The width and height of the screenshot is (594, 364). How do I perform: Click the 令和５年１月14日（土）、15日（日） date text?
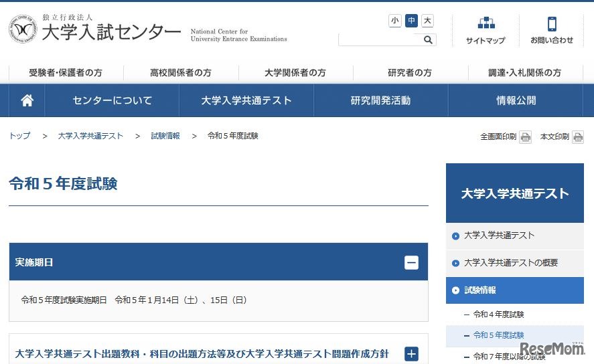181,300
